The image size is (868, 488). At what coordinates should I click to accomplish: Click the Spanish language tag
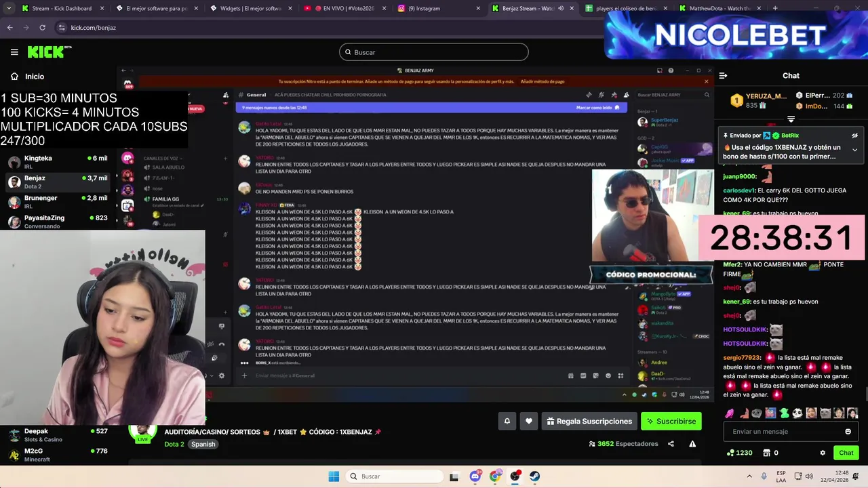click(203, 445)
